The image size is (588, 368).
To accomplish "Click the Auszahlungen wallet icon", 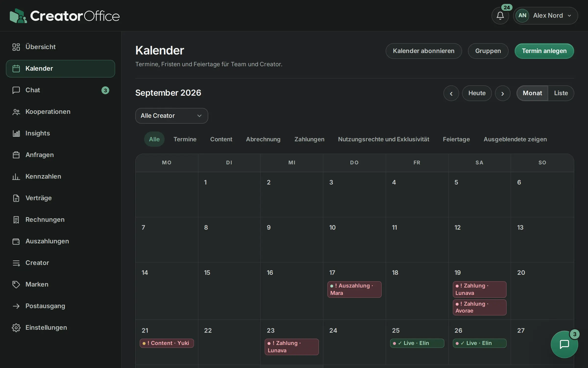I will [16, 241].
